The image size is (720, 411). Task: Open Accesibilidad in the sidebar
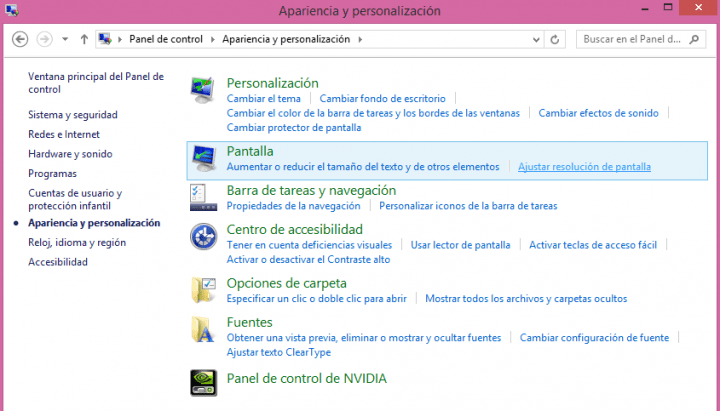click(58, 262)
